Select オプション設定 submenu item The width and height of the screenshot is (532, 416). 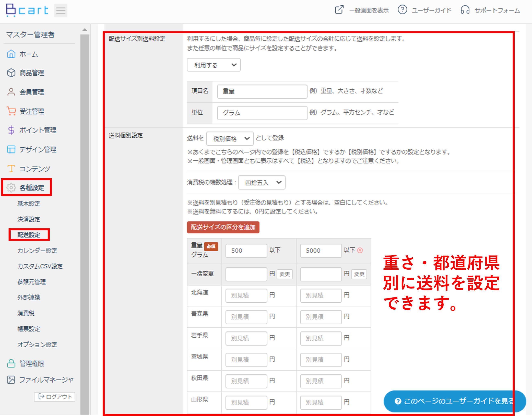coord(37,344)
